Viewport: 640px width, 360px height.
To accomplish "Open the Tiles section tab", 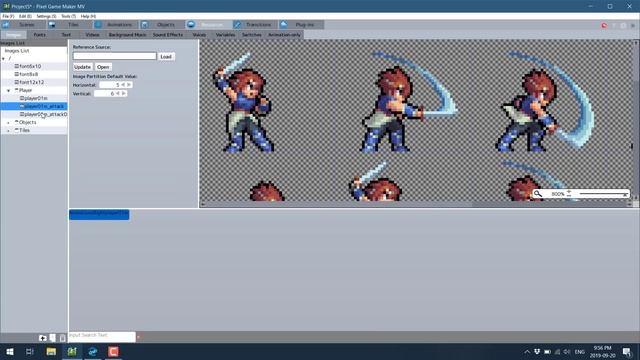I will (69, 24).
